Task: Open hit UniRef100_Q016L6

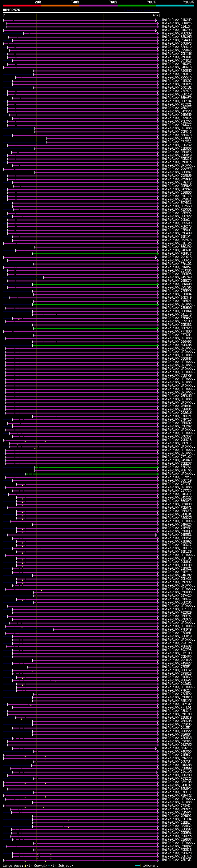Action: point(177,257)
